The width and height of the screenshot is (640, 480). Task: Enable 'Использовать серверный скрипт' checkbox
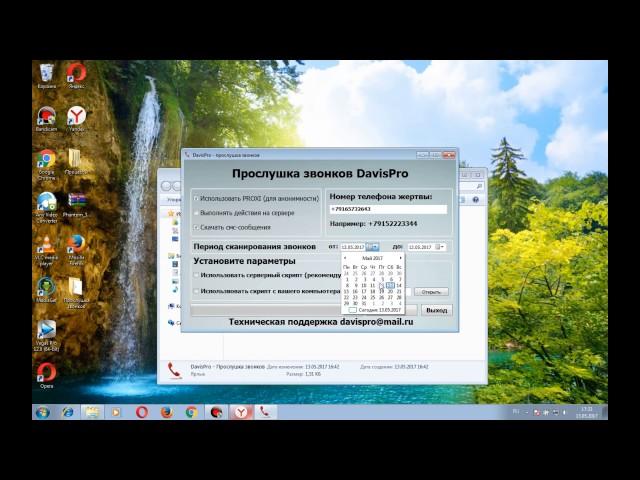tap(196, 275)
